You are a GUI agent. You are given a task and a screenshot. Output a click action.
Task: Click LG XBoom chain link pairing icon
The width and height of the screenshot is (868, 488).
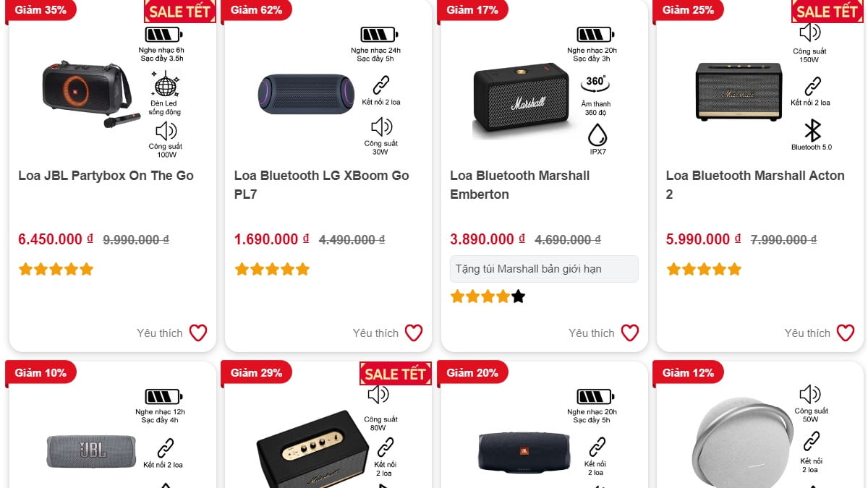[380, 85]
